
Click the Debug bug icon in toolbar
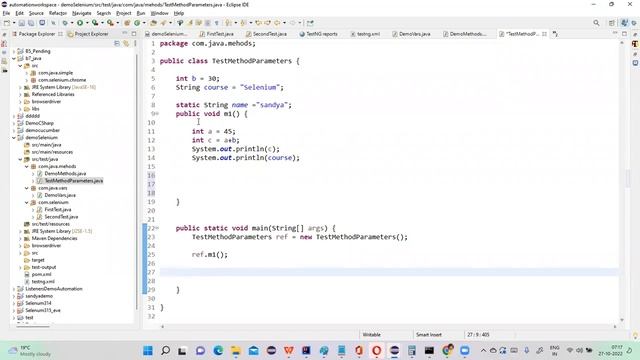click(65, 23)
